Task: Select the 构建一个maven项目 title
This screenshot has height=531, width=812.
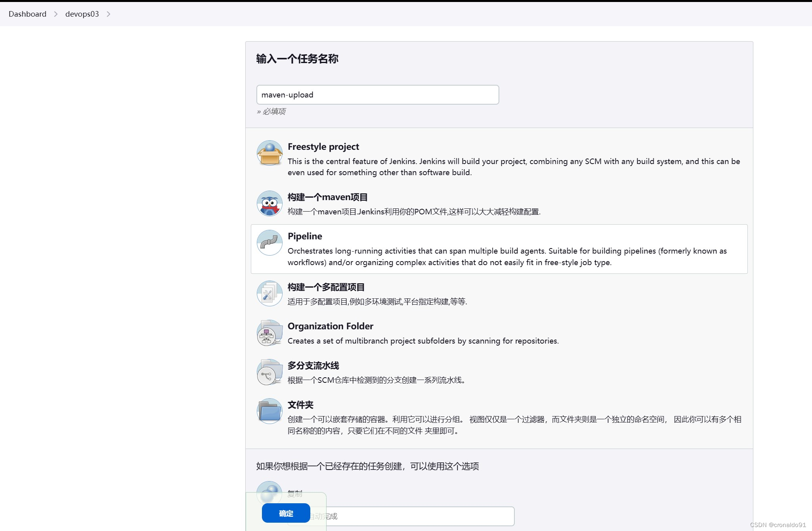Action: [x=328, y=197]
